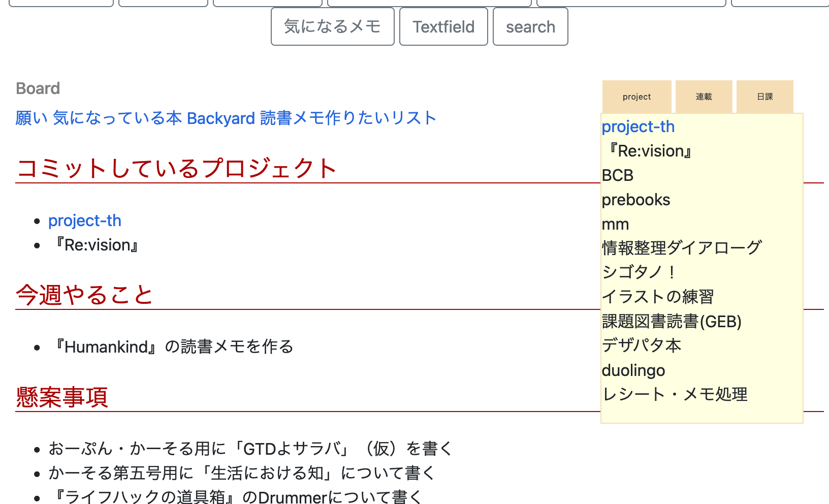The height and width of the screenshot is (504, 829).
Task: Switch to the 連載 tab
Action: pyautogui.click(x=704, y=97)
